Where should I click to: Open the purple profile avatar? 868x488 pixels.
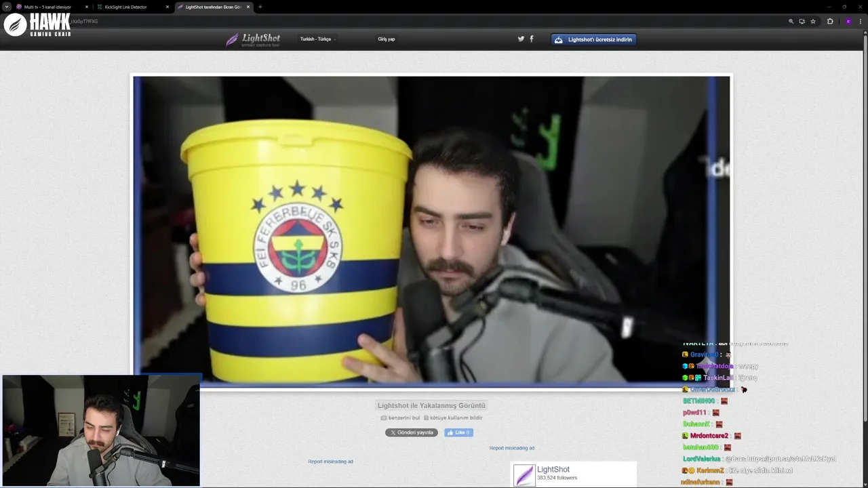(x=848, y=21)
